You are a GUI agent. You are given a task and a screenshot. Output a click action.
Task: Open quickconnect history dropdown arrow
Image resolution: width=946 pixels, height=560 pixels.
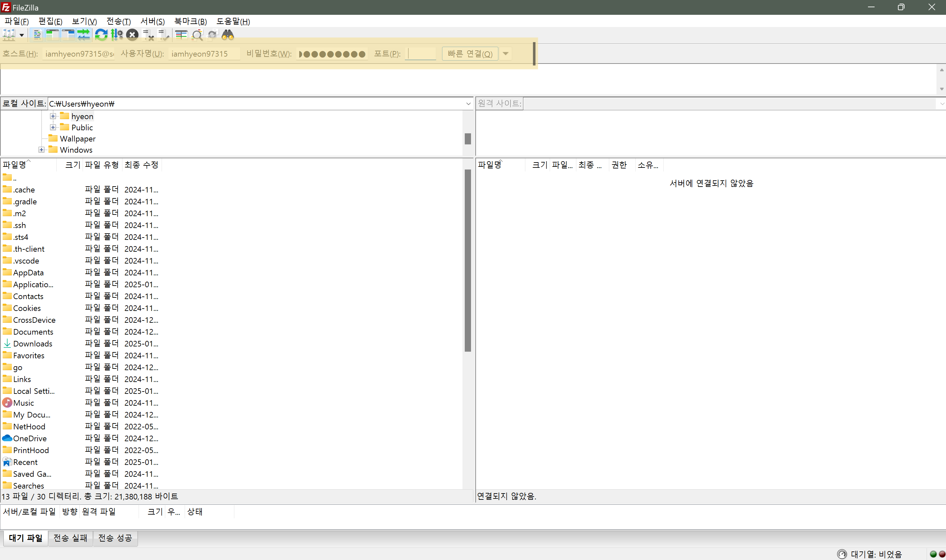[x=506, y=54]
